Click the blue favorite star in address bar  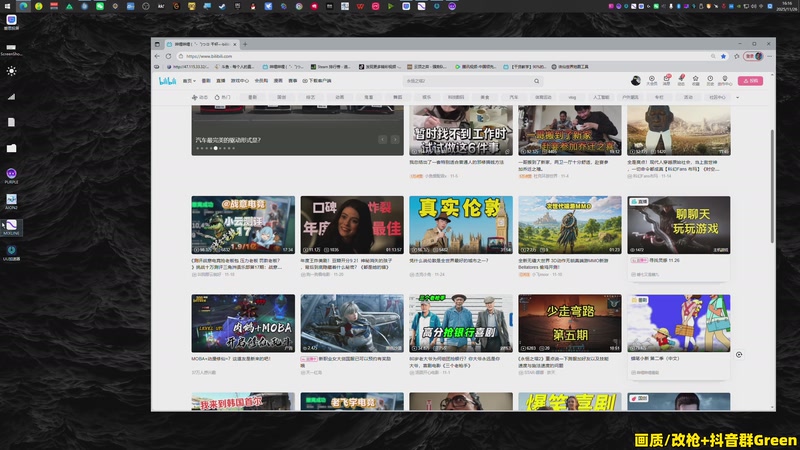tap(723, 56)
